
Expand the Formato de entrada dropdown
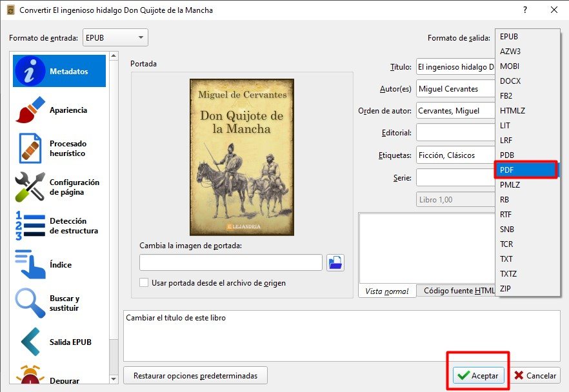pyautogui.click(x=115, y=37)
